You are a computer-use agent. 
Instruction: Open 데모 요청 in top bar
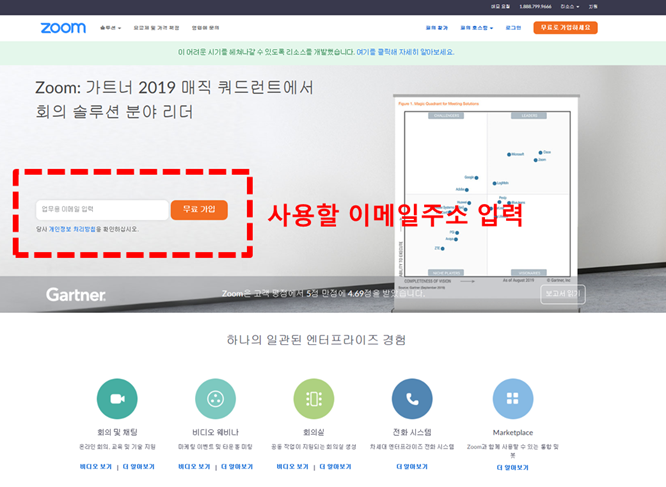(500, 6)
